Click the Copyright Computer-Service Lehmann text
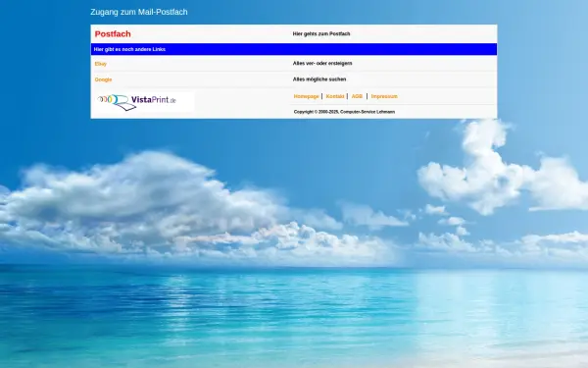Image resolution: width=588 pixels, height=368 pixels. tap(344, 112)
